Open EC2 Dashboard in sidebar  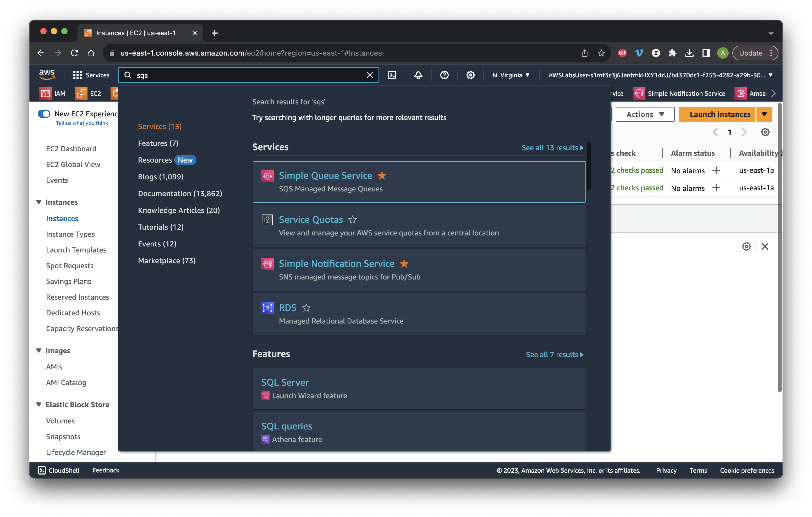(x=71, y=148)
